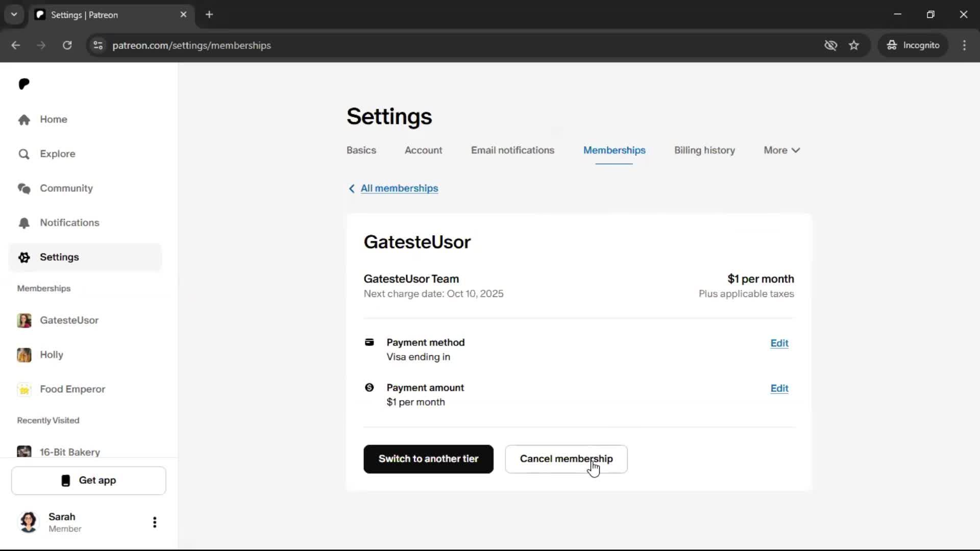Viewport: 980px width, 551px height.
Task: Open the three-dot menu beside Sarah
Action: (x=155, y=522)
